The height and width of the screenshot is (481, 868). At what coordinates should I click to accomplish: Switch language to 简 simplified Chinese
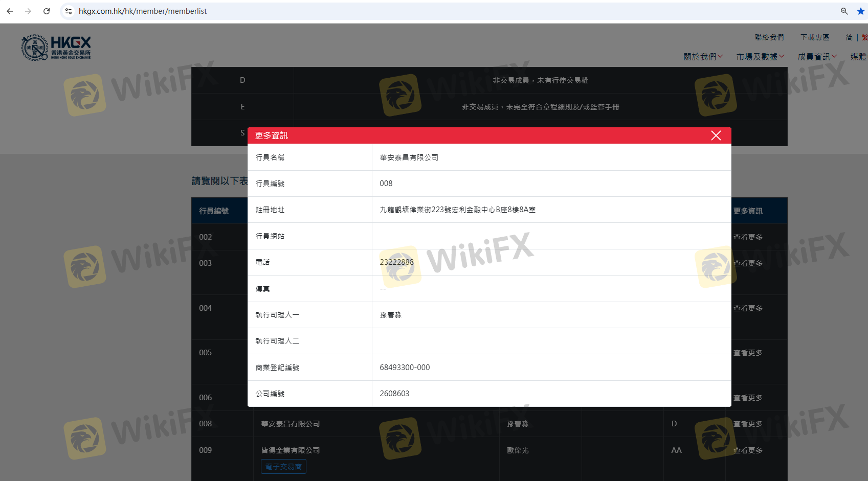pos(849,37)
